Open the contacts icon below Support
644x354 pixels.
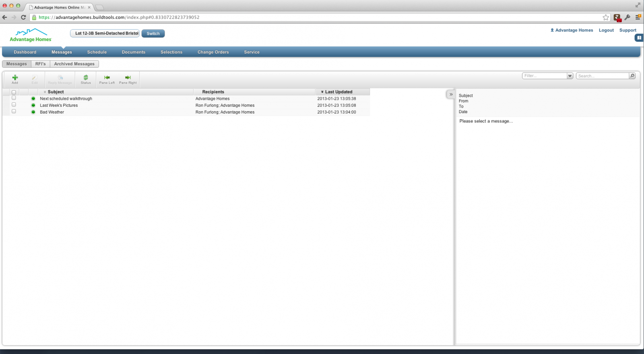tap(639, 38)
